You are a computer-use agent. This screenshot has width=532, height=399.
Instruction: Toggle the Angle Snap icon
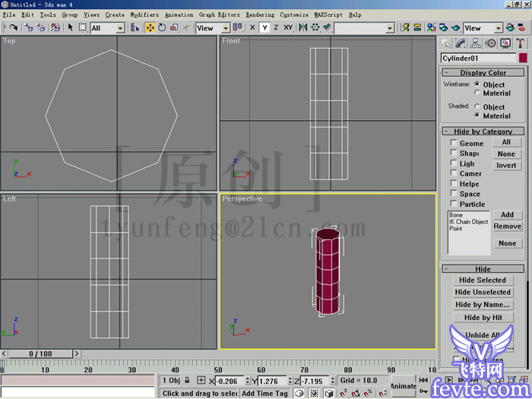coord(356,393)
